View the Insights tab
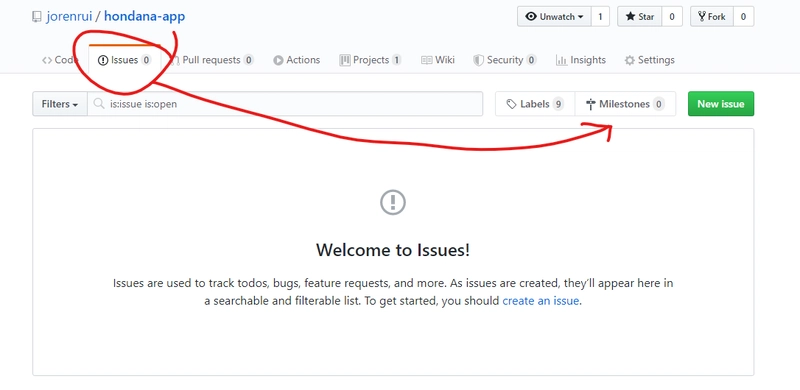 click(581, 60)
